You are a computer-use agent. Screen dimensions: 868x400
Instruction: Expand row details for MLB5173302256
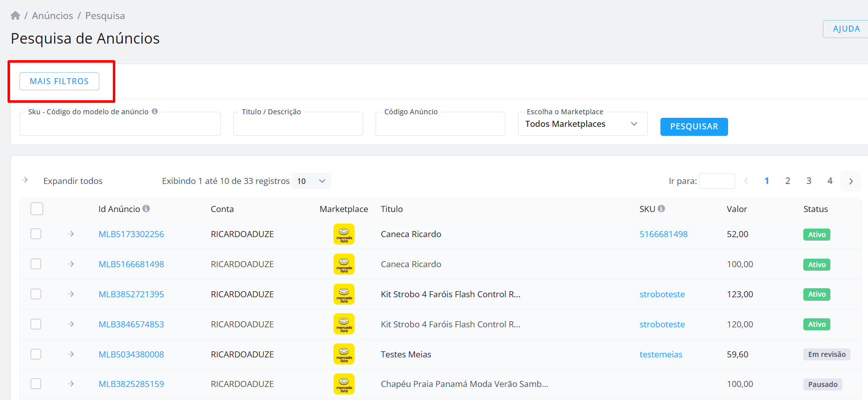click(71, 234)
